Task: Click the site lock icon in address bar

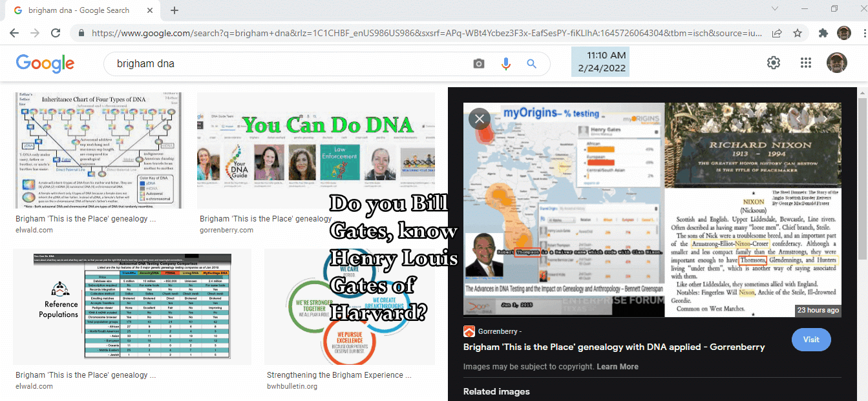Action: click(x=81, y=33)
